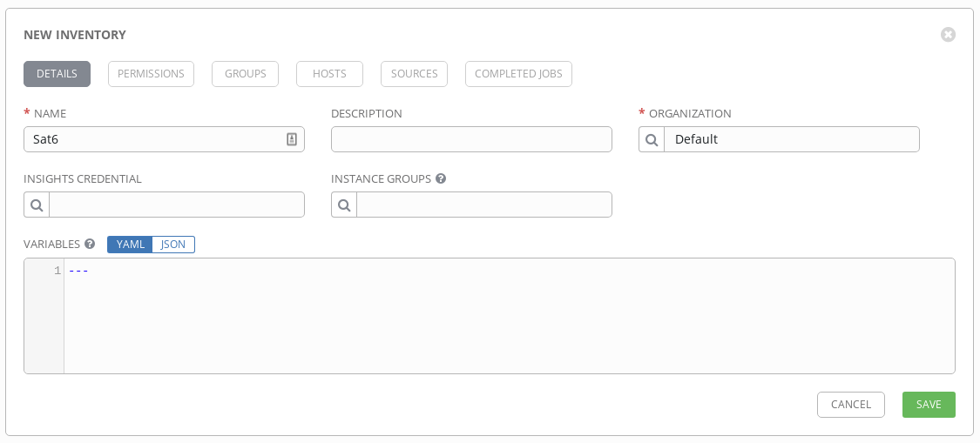Select the Details tab

click(57, 74)
